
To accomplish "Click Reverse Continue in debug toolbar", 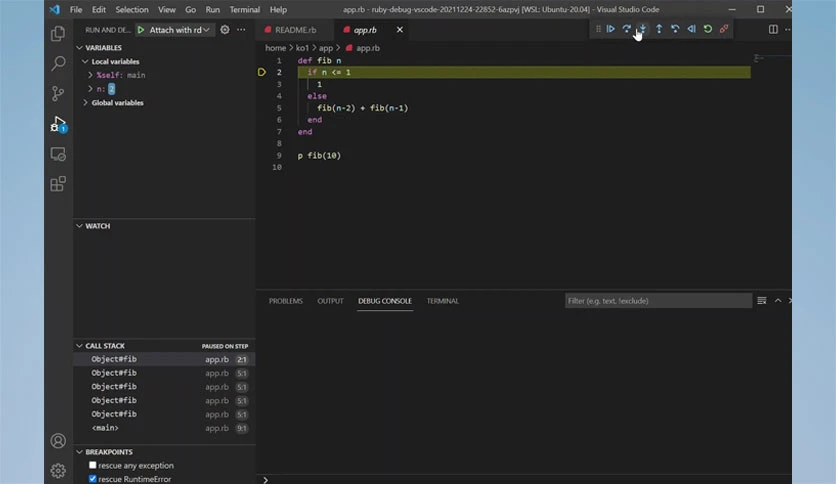I will pyautogui.click(x=692, y=29).
